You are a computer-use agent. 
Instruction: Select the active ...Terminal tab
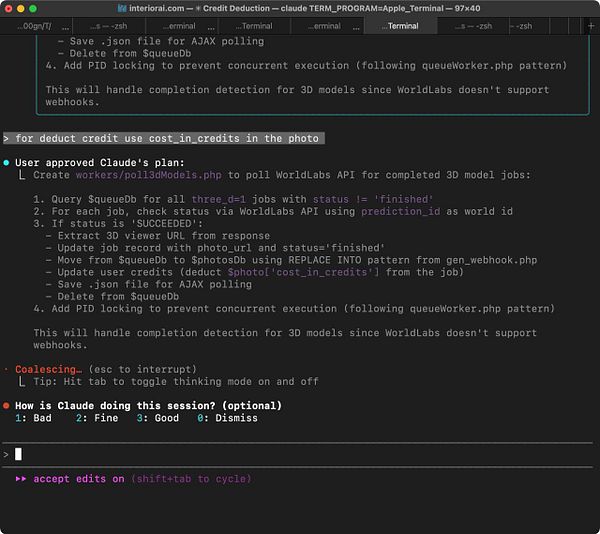click(400, 26)
